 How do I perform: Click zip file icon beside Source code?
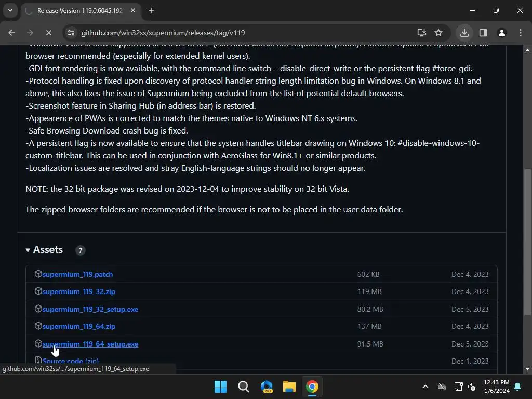[38, 361]
